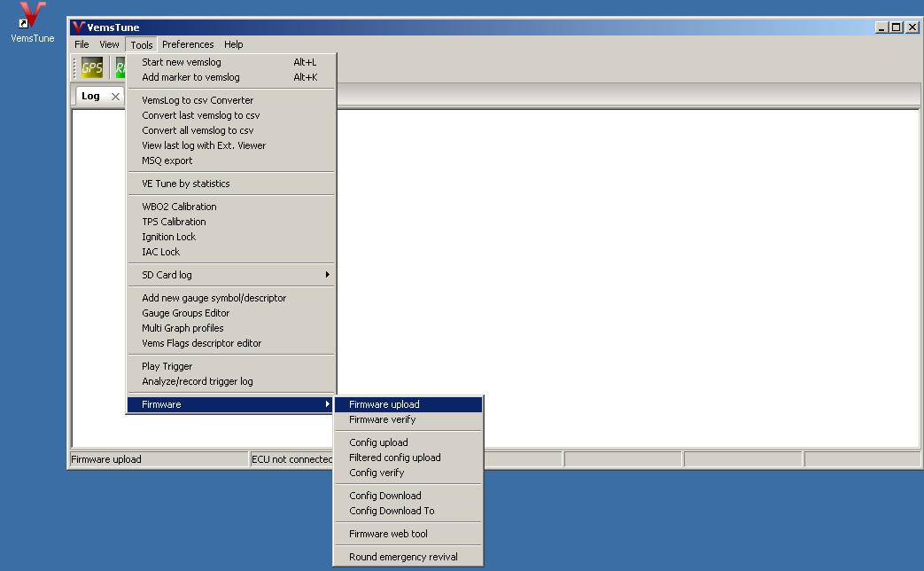Close the open Tools menu
The image size is (924, 571).
pyautogui.click(x=142, y=45)
